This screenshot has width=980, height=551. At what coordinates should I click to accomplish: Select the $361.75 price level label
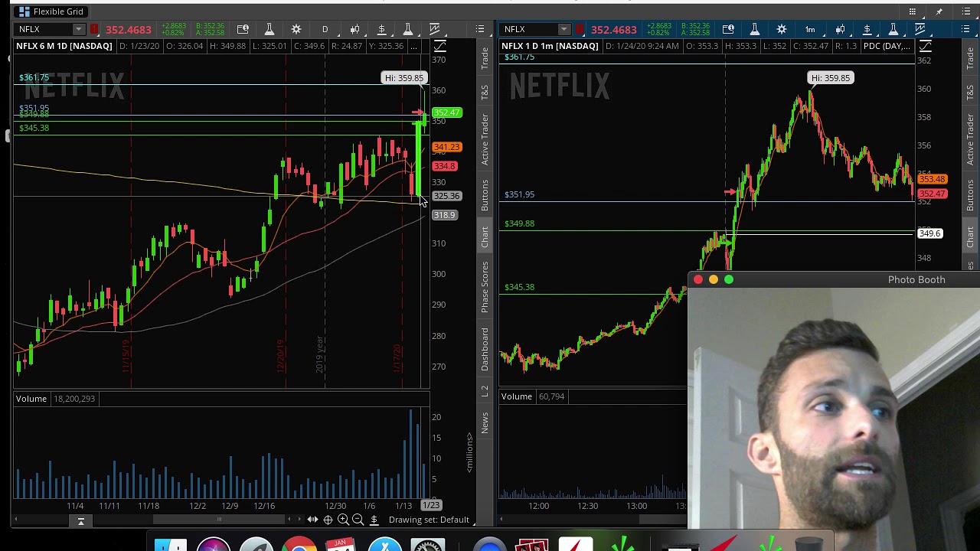tap(34, 77)
